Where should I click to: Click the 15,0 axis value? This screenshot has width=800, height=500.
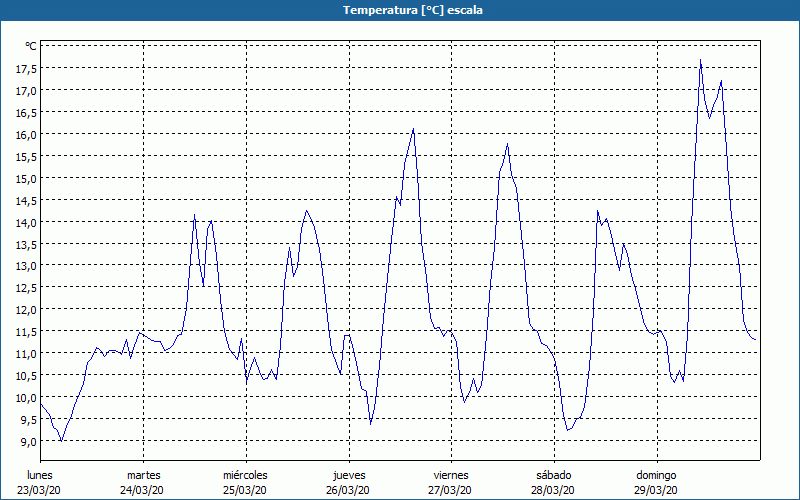pyautogui.click(x=26, y=178)
